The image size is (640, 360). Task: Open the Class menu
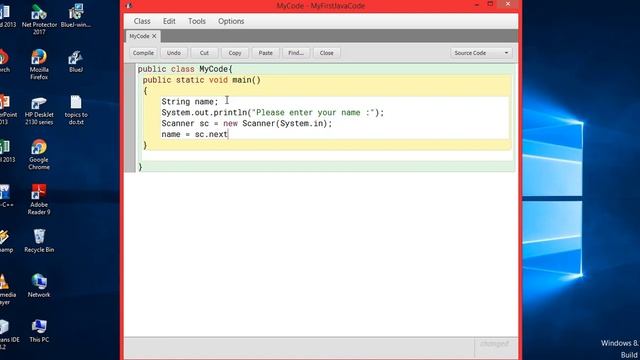tap(142, 21)
